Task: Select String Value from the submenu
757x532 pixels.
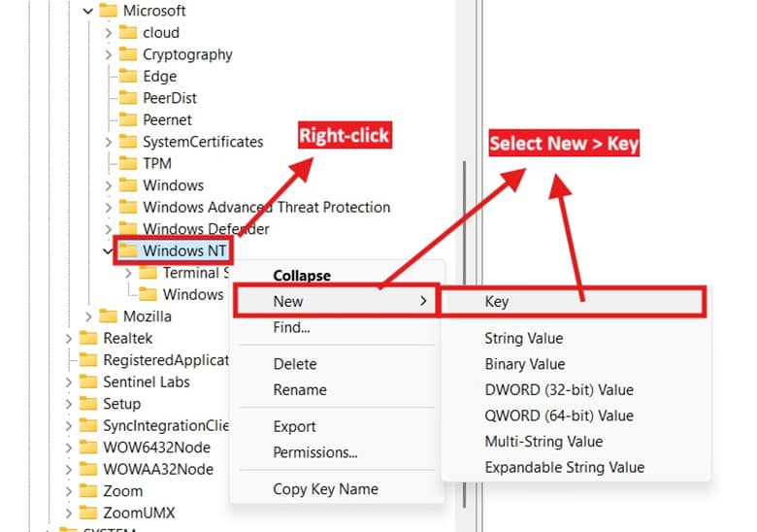Action: click(x=523, y=339)
